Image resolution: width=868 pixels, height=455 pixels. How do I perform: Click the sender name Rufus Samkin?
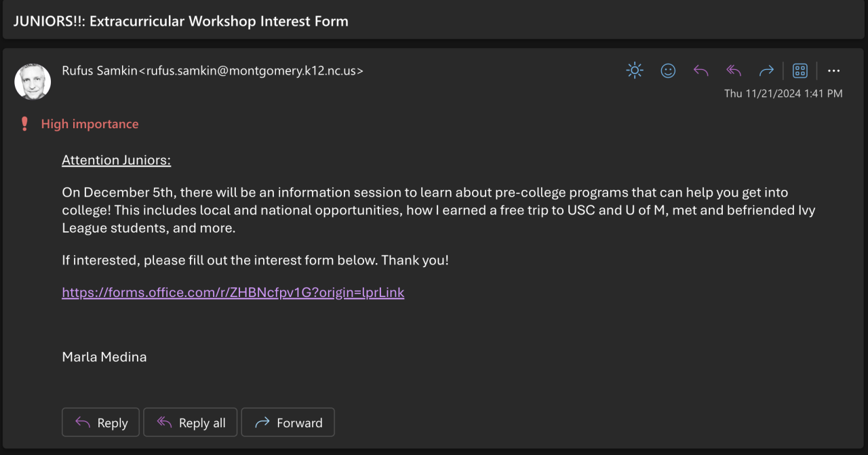100,71
